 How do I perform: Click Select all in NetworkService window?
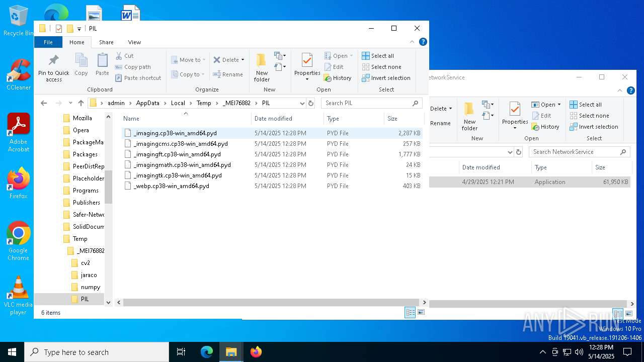point(586,105)
